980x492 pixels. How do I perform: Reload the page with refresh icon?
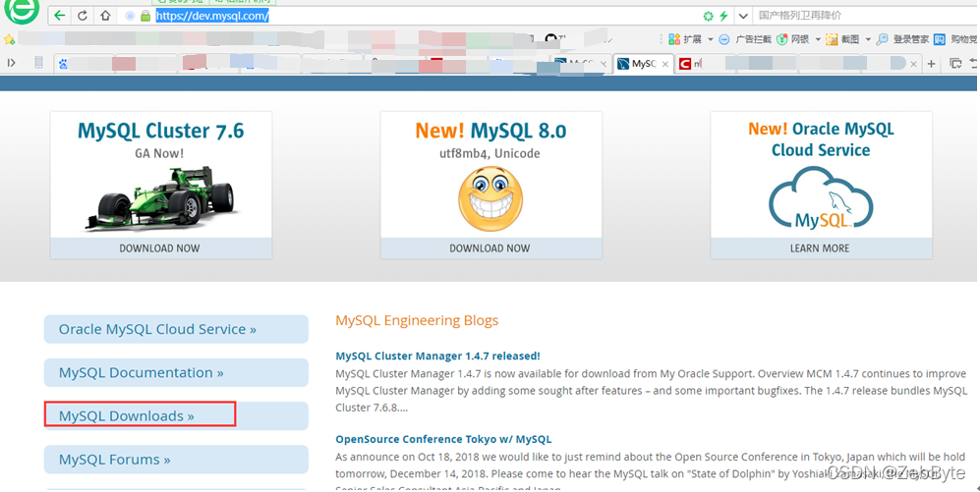tap(83, 16)
